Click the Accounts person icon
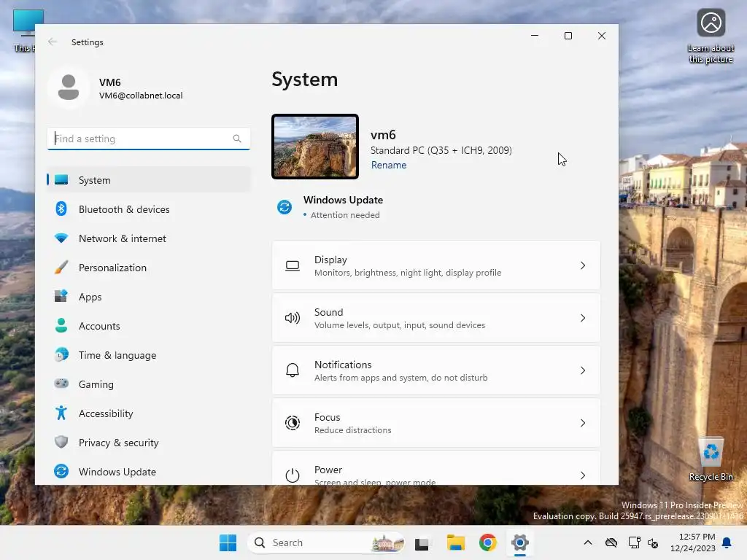This screenshot has width=747, height=560. click(61, 326)
